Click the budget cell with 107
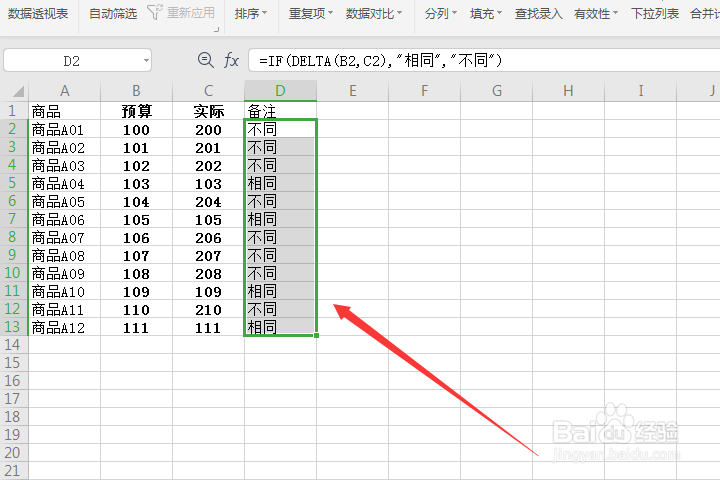This screenshot has height=480, width=720. tap(136, 255)
